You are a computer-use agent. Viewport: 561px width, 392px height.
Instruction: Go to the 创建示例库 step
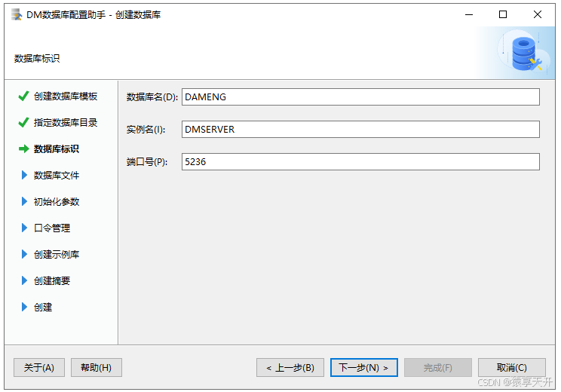56,255
